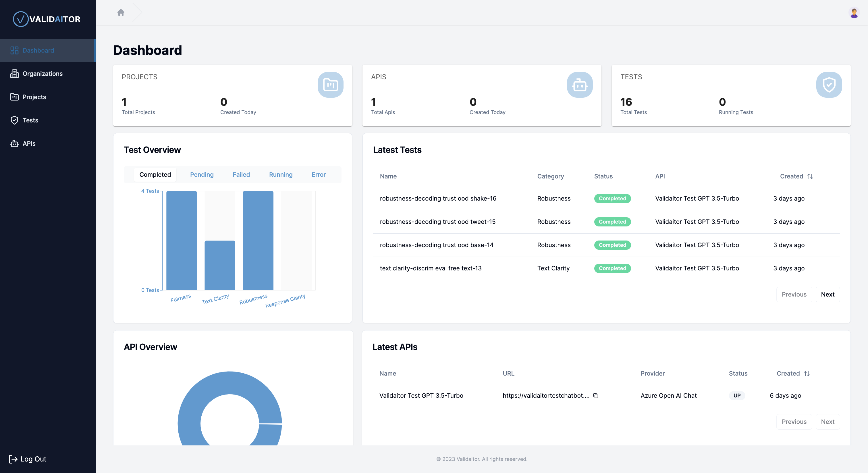Click the Tests shield icon in sidebar

(x=14, y=120)
